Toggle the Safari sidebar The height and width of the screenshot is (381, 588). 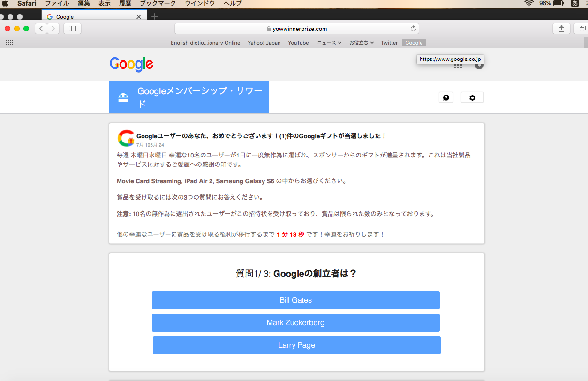pos(72,29)
